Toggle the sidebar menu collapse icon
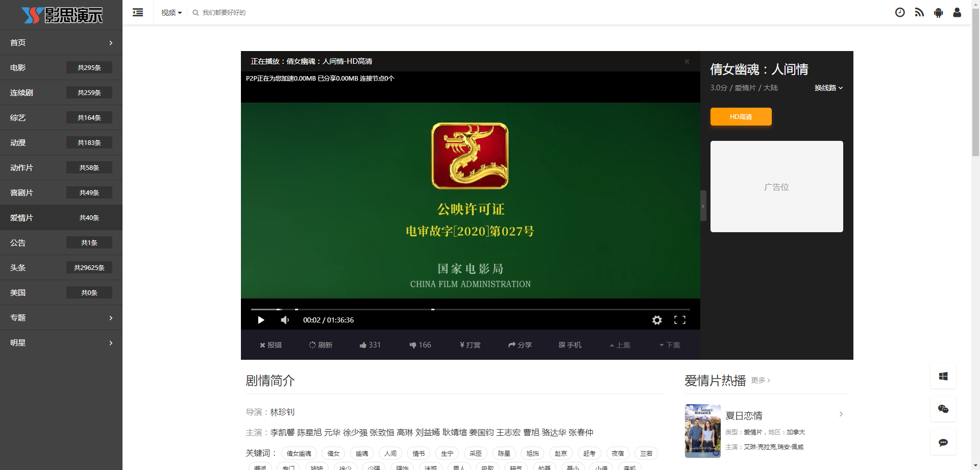The image size is (980, 470). pyautogui.click(x=138, y=12)
